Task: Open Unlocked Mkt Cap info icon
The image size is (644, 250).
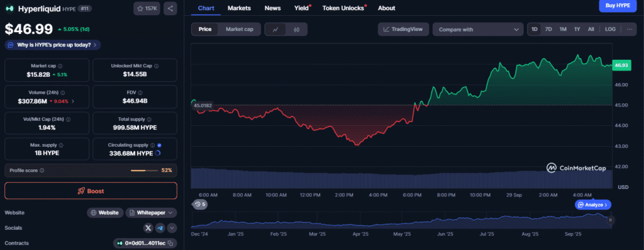Action: pos(157,65)
